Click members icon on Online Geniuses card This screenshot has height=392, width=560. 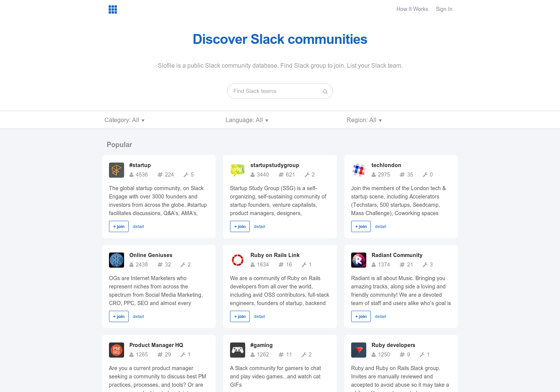[132, 265]
